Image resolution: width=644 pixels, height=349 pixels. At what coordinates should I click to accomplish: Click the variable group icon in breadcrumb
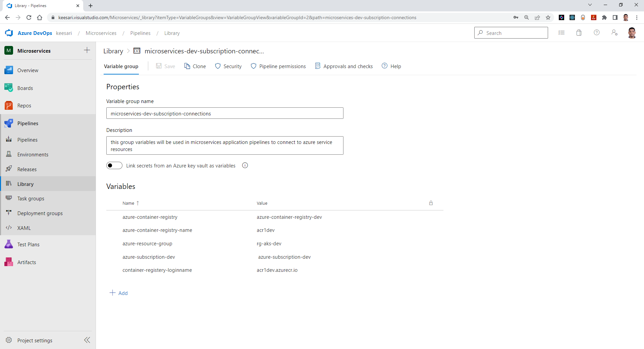137,51
